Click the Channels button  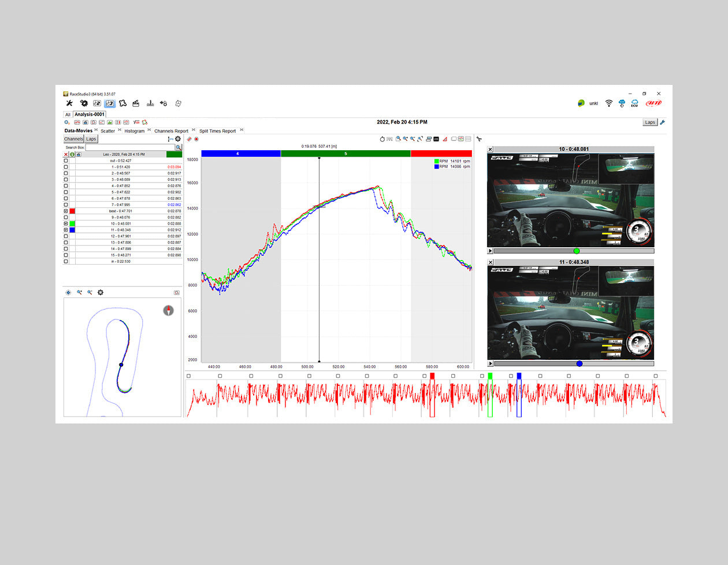pos(73,139)
